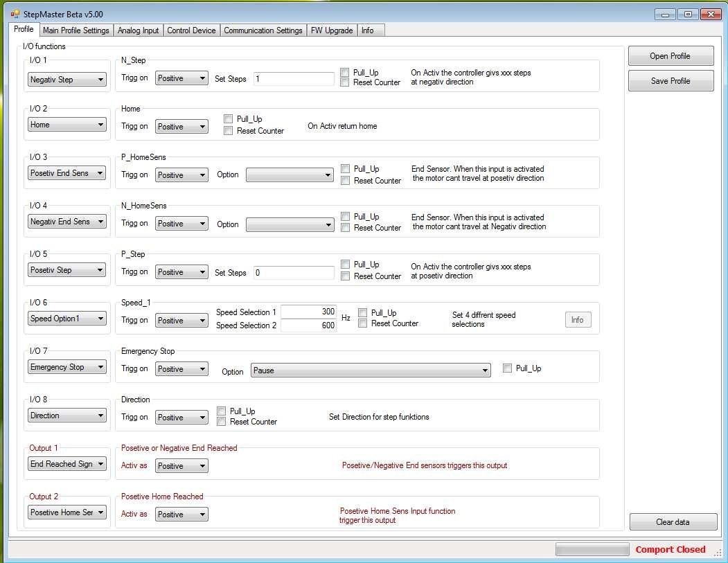
Task: Open the Analog Input tab
Action: 138,30
